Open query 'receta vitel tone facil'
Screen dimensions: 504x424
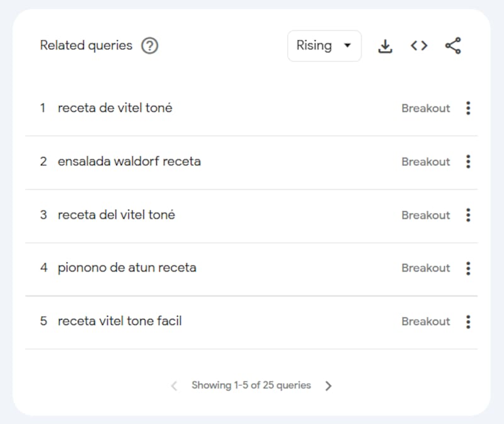(x=120, y=322)
